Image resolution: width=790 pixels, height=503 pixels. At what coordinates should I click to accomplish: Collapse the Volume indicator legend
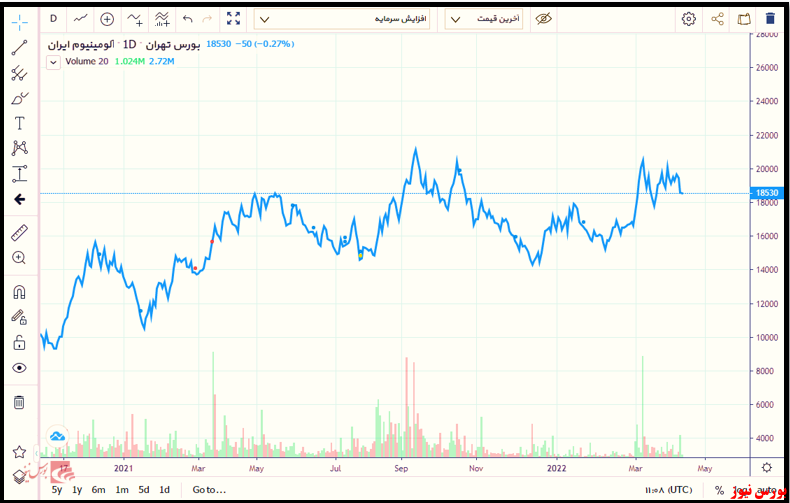point(53,62)
